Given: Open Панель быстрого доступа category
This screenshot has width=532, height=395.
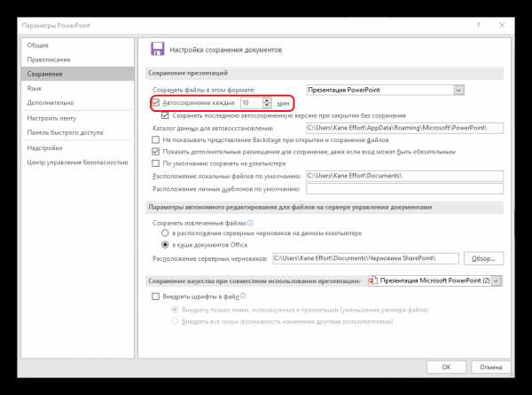Looking at the screenshot, I should point(65,132).
